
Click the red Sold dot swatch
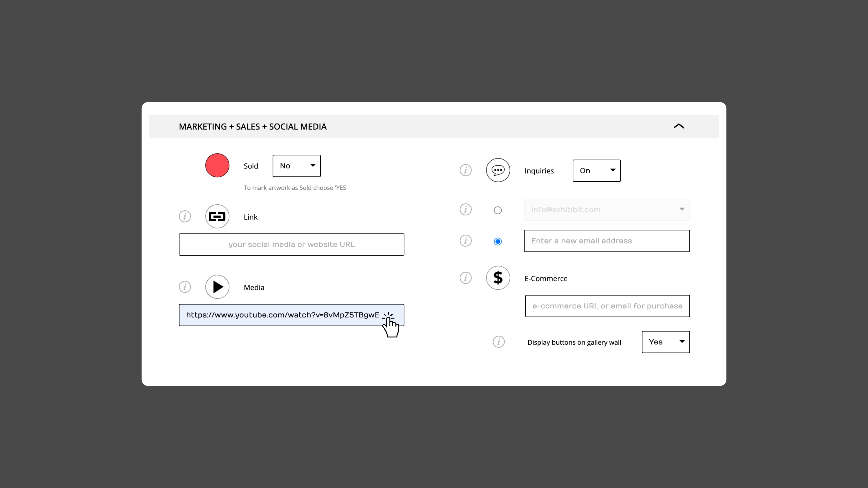[217, 166]
